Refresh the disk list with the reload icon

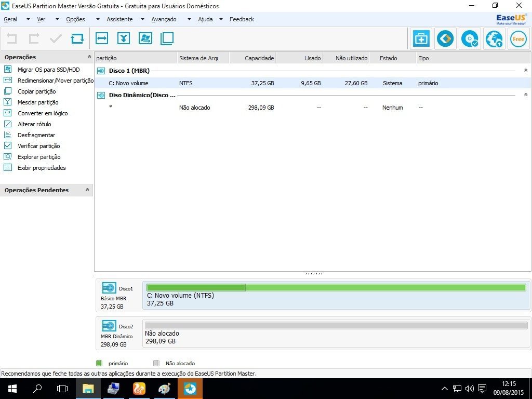(77, 38)
